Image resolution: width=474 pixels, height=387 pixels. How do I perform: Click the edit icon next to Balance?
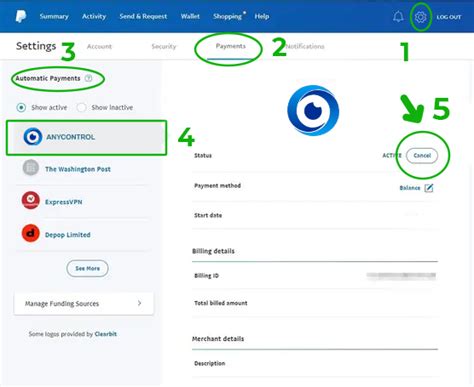click(429, 188)
